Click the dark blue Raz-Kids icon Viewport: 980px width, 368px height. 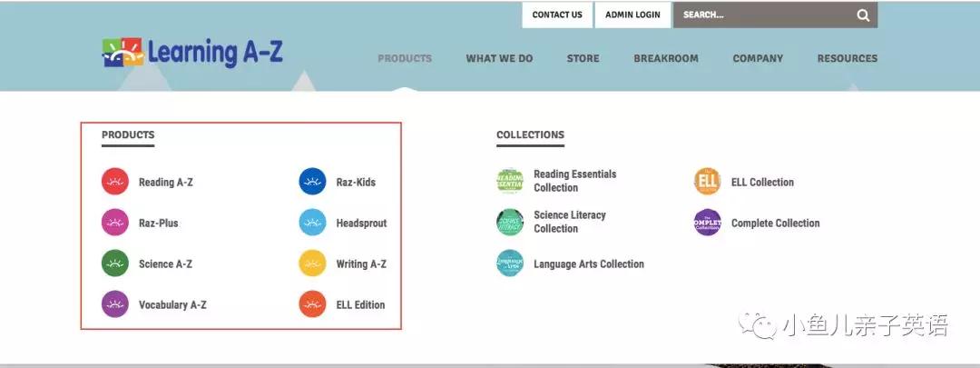[312, 182]
